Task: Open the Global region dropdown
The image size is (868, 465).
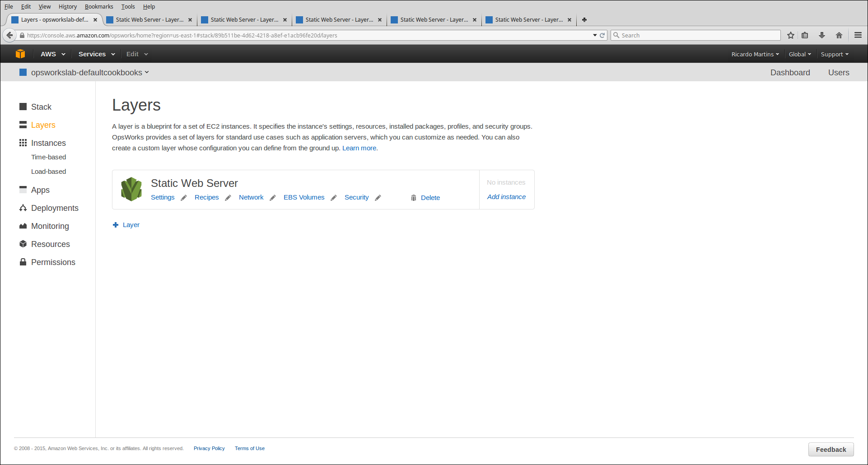Action: (799, 54)
